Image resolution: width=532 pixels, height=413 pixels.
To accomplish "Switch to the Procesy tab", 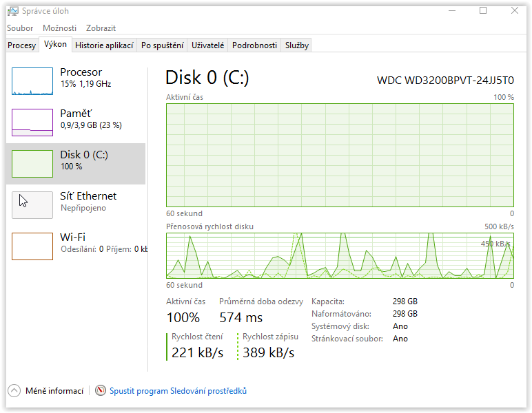I will pos(21,45).
